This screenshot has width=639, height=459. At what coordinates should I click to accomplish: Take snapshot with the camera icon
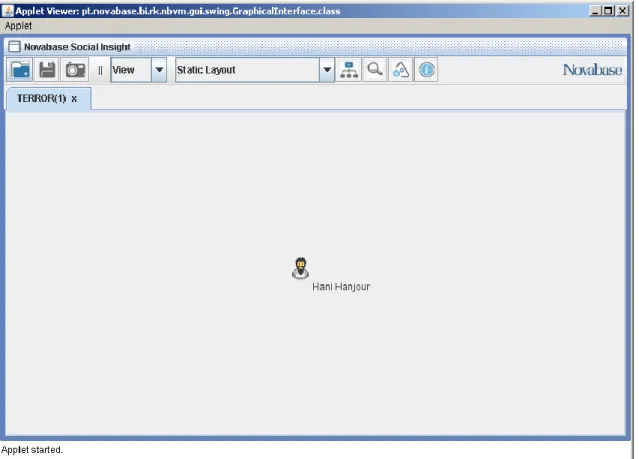click(75, 70)
